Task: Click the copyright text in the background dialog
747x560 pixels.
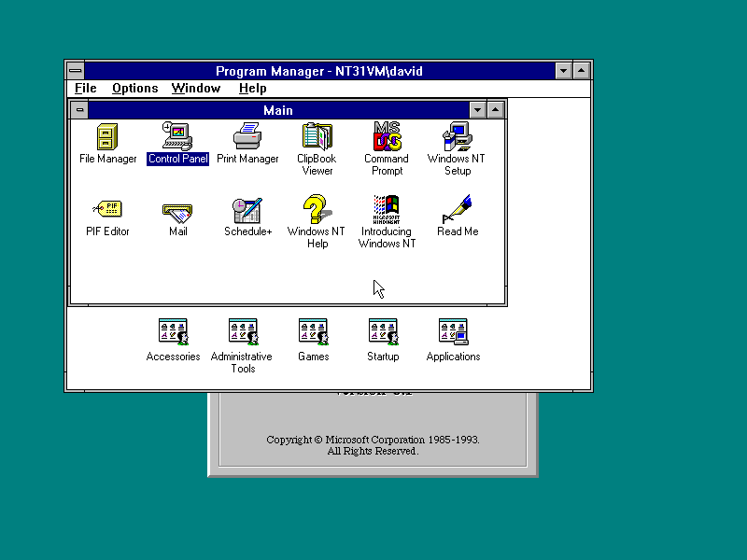Action: click(x=373, y=445)
